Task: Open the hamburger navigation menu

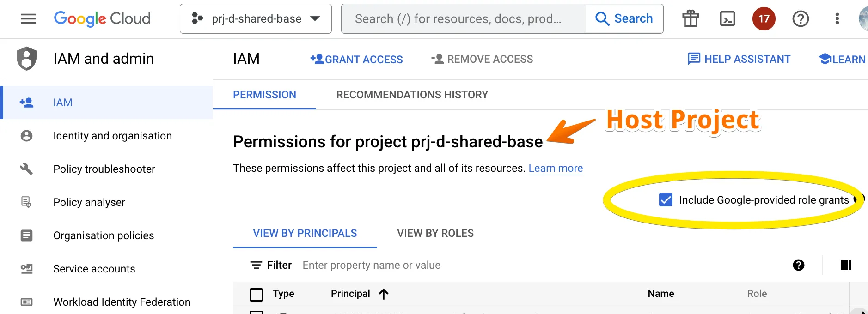Action: tap(28, 19)
